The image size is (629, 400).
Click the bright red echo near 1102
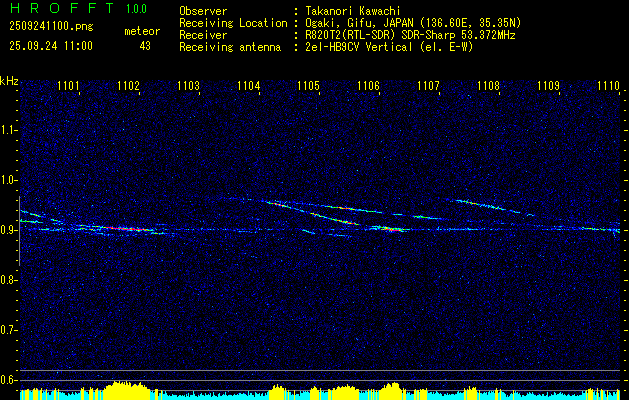(121, 228)
